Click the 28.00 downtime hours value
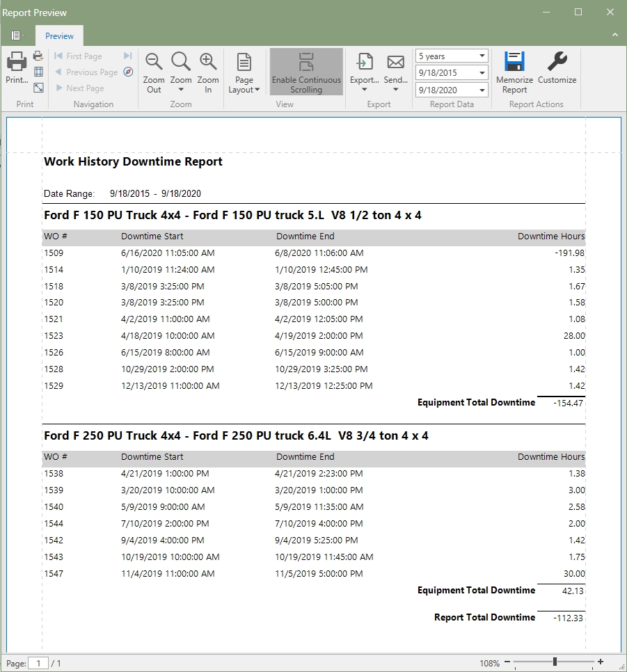This screenshot has height=672, width=627. pos(574,336)
